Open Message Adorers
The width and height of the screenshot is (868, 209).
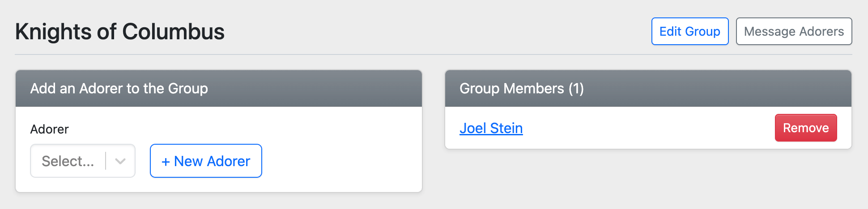point(794,31)
